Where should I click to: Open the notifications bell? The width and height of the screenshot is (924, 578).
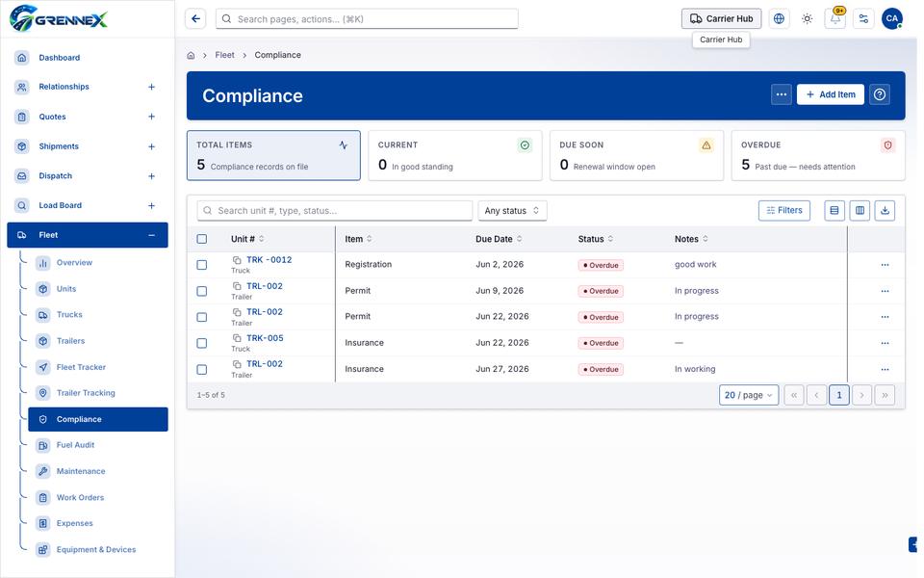click(x=835, y=19)
